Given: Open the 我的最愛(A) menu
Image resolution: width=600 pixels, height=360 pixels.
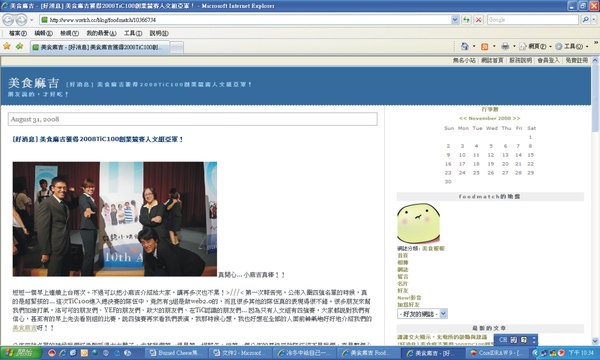Looking at the screenshot, I should click(101, 34).
